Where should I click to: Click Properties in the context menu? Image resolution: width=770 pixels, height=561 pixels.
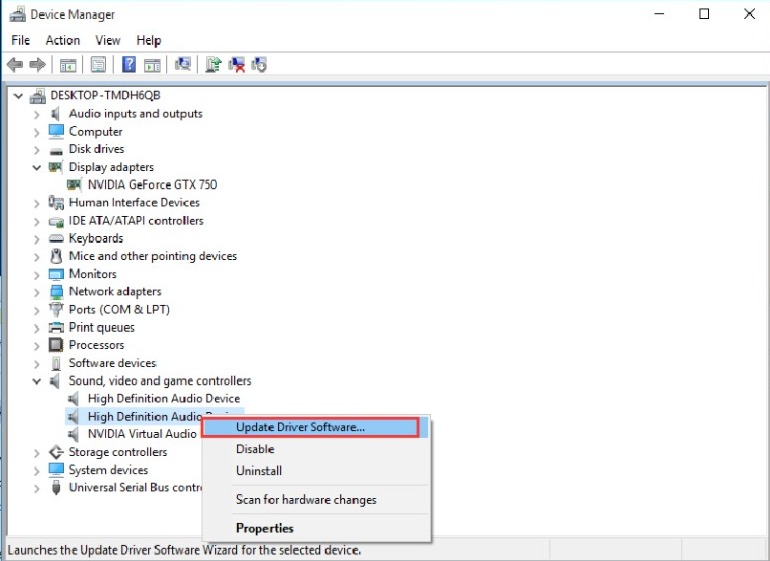(264, 528)
